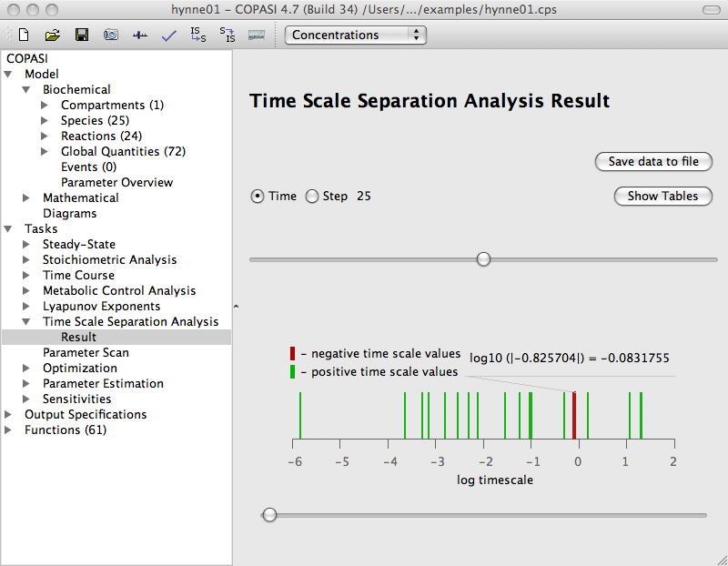Click the rightmost green time scale bar

click(642, 416)
